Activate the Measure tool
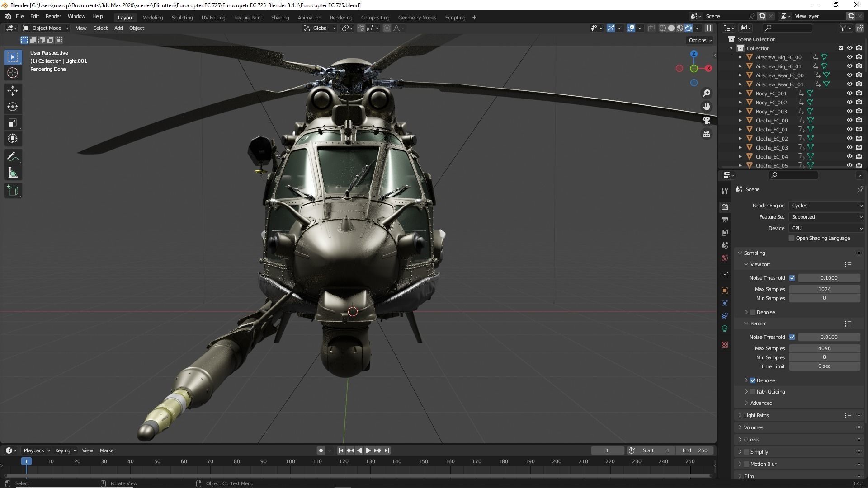Image resolution: width=868 pixels, height=488 pixels. click(x=13, y=173)
